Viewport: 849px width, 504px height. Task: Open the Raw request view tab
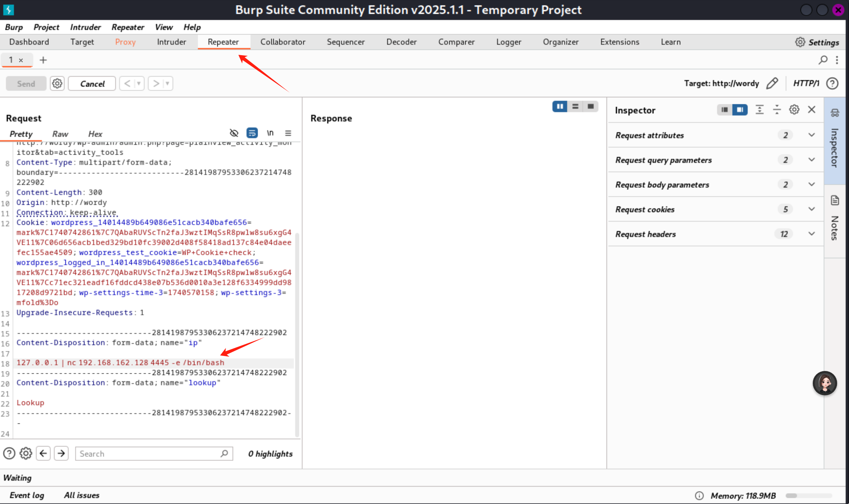point(60,134)
